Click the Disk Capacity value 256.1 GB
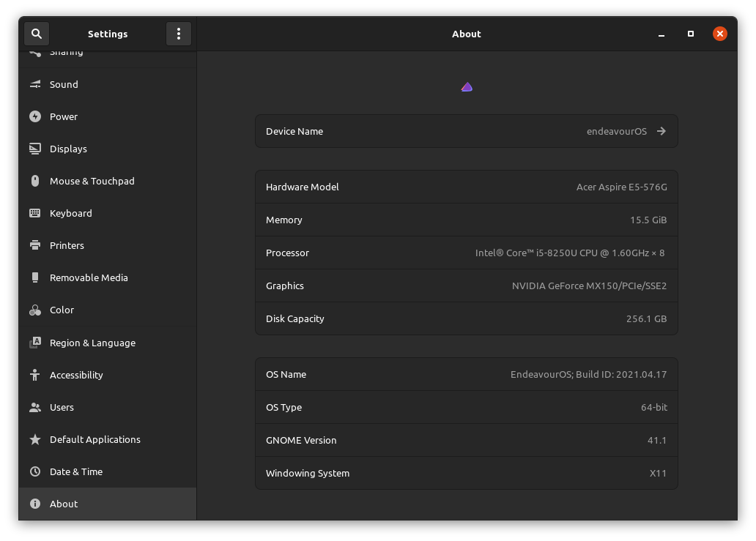 pos(646,319)
